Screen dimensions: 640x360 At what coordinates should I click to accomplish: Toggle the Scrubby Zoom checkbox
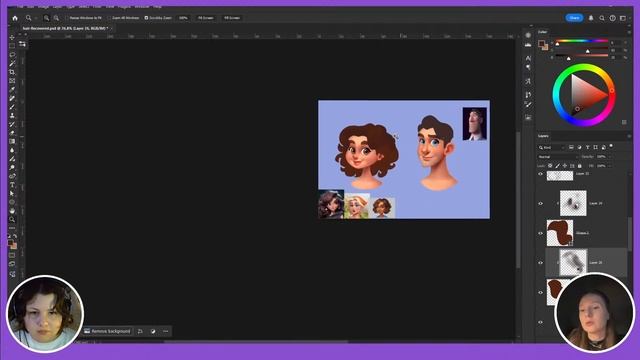point(146,18)
